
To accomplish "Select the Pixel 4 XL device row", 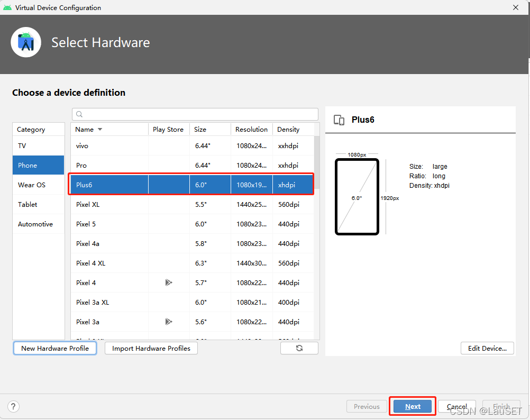I will pos(192,263).
